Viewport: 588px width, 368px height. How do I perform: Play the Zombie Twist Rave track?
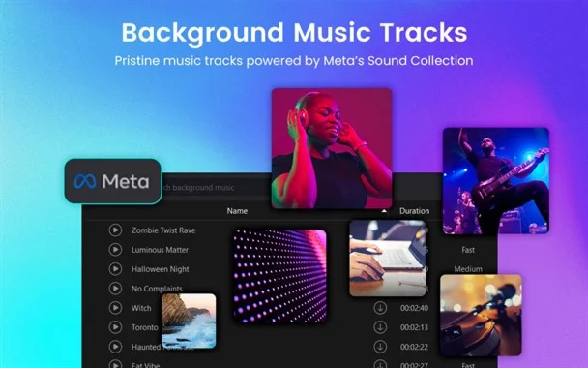pos(115,230)
